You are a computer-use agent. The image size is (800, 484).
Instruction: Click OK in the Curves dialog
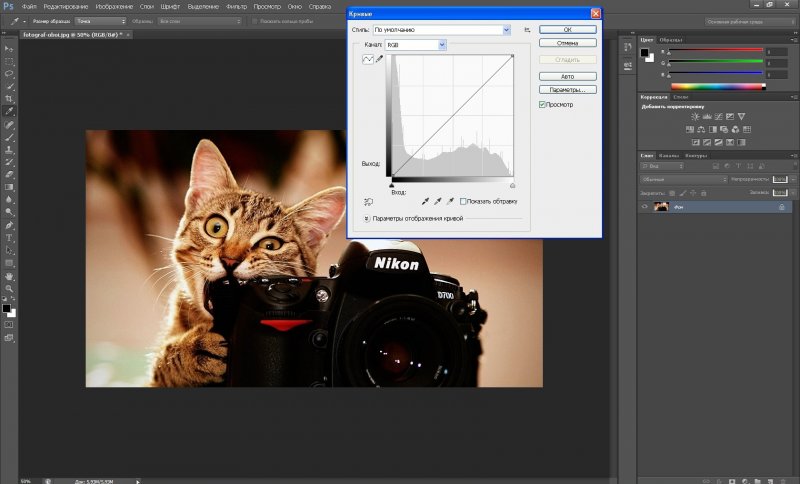[567, 30]
